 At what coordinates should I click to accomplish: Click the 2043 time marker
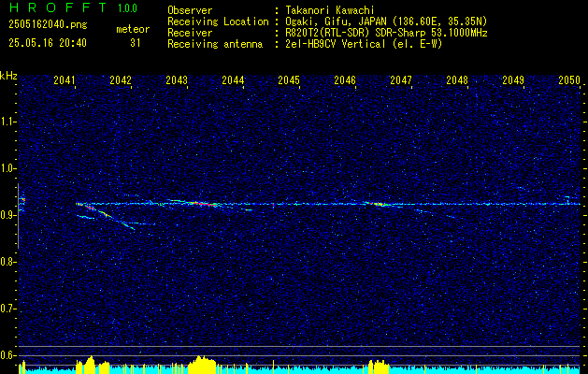(177, 80)
